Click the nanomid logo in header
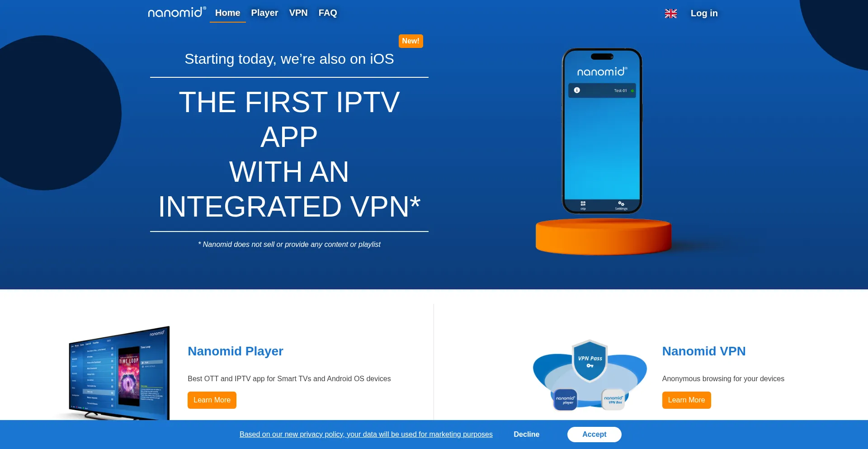868x449 pixels. (177, 12)
